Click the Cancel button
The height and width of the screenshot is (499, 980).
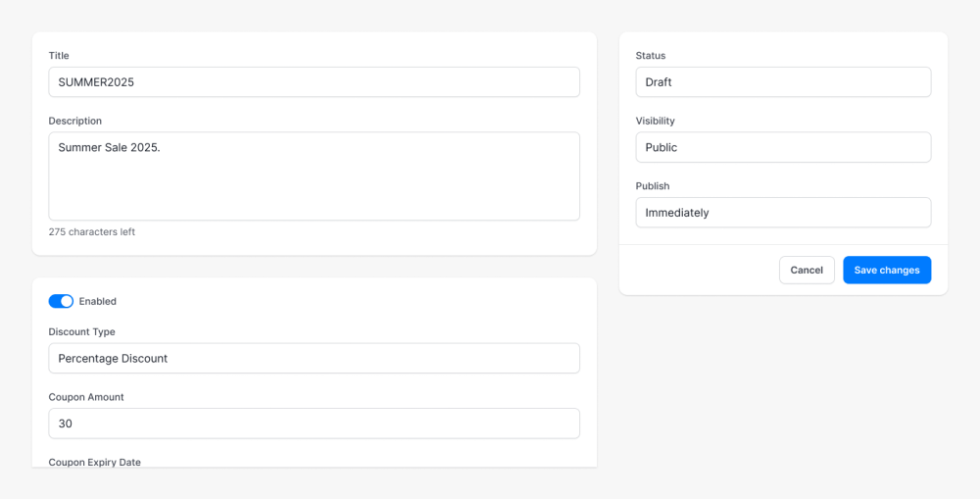tap(807, 271)
